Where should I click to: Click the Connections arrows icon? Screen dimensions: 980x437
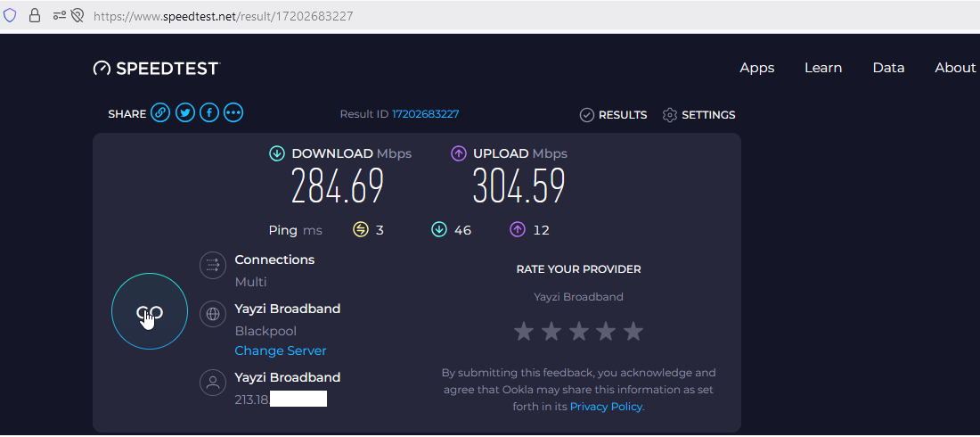213,265
